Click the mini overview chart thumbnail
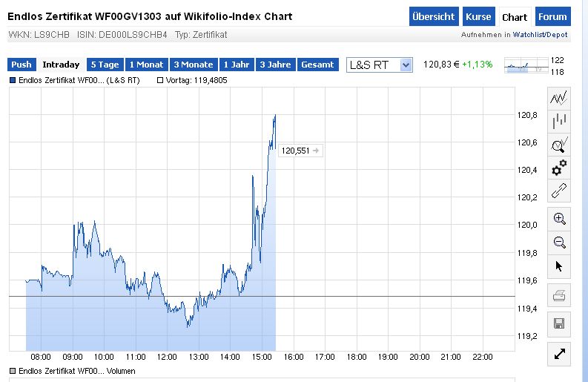 (526, 66)
